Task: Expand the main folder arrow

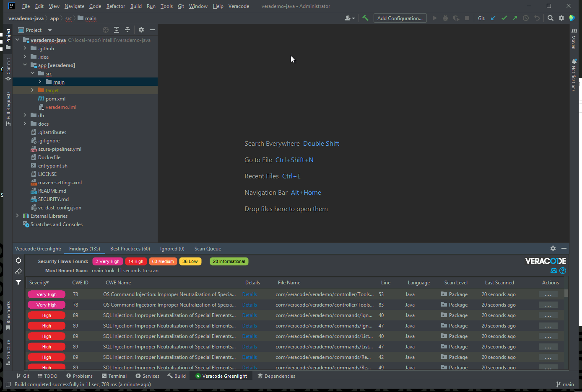Action: click(x=40, y=82)
